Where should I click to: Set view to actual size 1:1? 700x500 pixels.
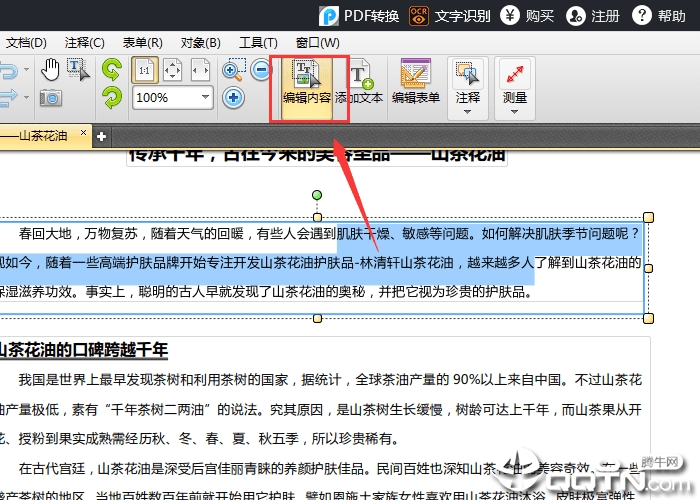tap(145, 70)
